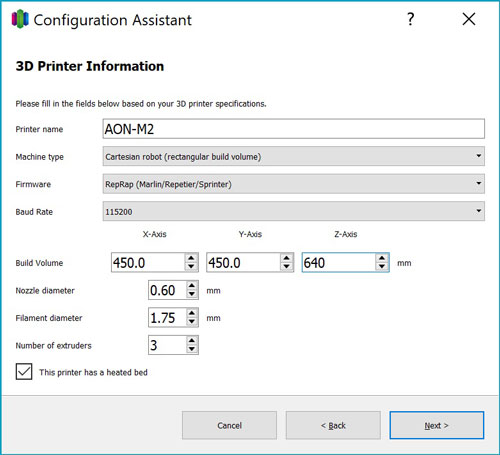Viewport: 500px width, 455px height.
Task: Increase Y-Axis build volume with up arrow
Action: 287,258
